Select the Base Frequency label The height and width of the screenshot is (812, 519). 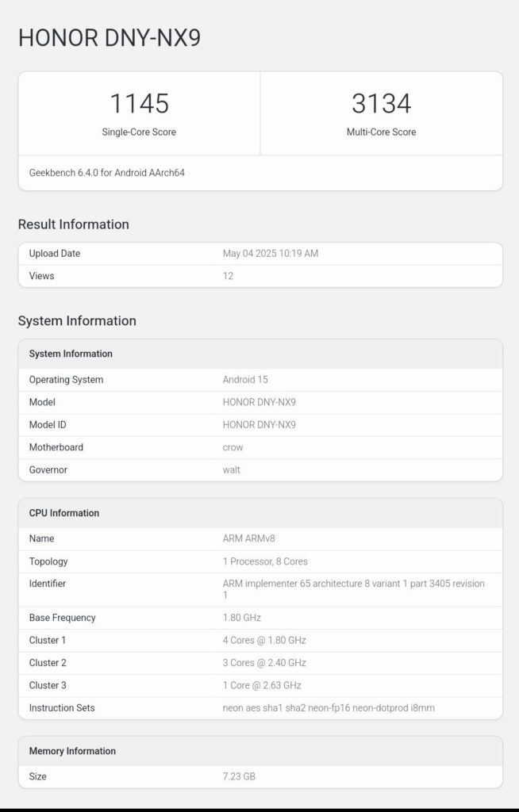coord(62,618)
